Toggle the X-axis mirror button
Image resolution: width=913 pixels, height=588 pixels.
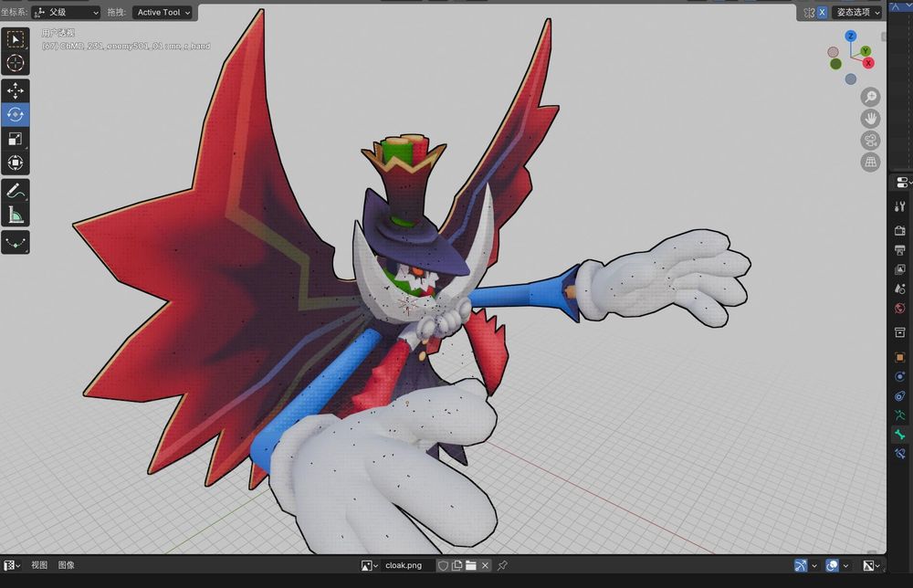point(823,12)
